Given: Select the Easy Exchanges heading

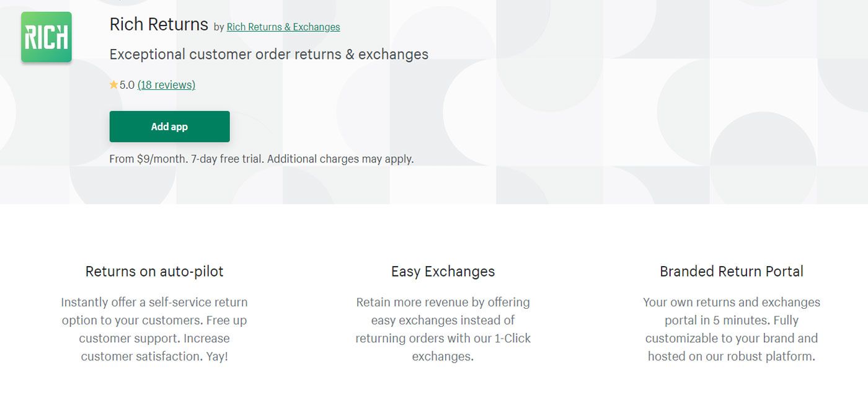Looking at the screenshot, I should pyautogui.click(x=443, y=271).
